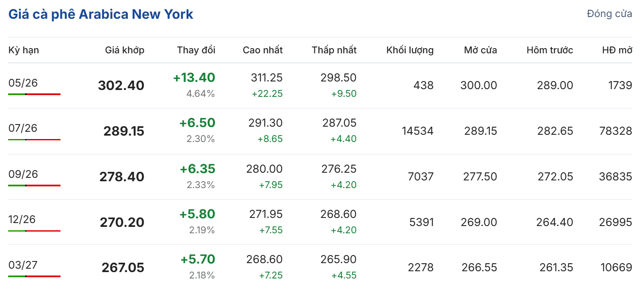This screenshot has width=644, height=290.
Task: Click the green-red range bar under 05/26
Action: pyautogui.click(x=34, y=94)
